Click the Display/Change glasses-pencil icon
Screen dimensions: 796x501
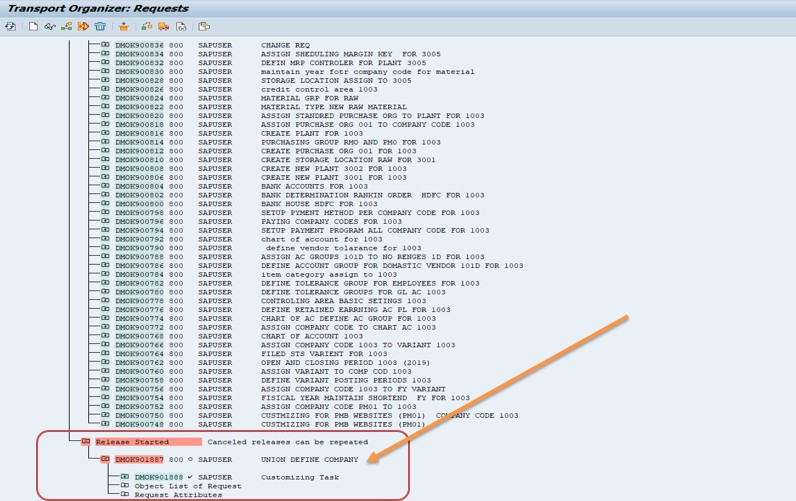49,27
